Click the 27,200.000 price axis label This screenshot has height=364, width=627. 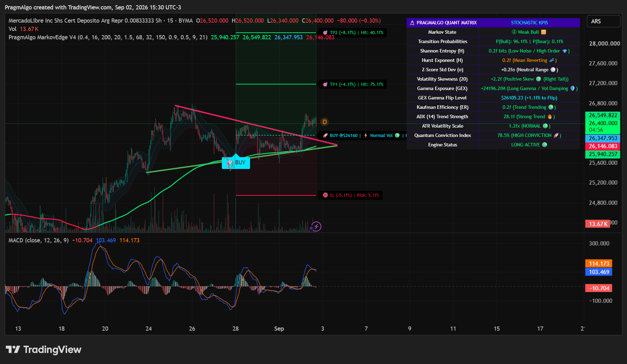(603, 83)
